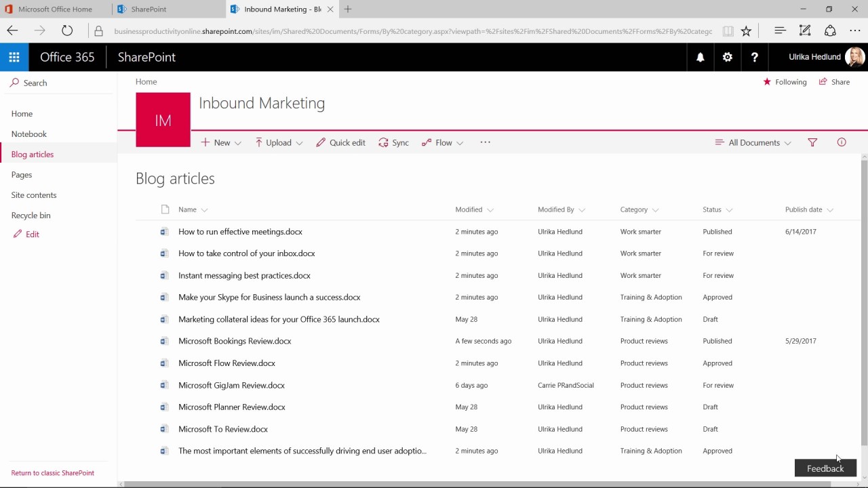Open the SharePoint settings gear
Viewport: 868px width, 488px height.
[x=728, y=58]
